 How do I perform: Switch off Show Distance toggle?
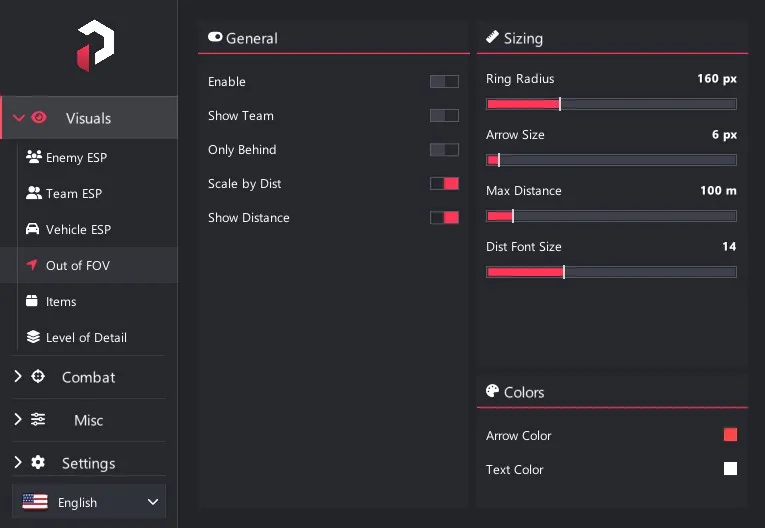tap(444, 218)
